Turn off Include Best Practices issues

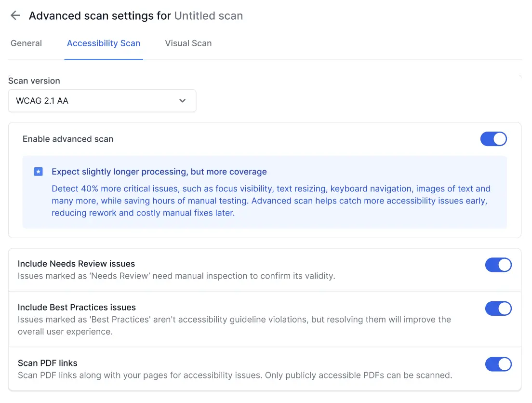[498, 309]
